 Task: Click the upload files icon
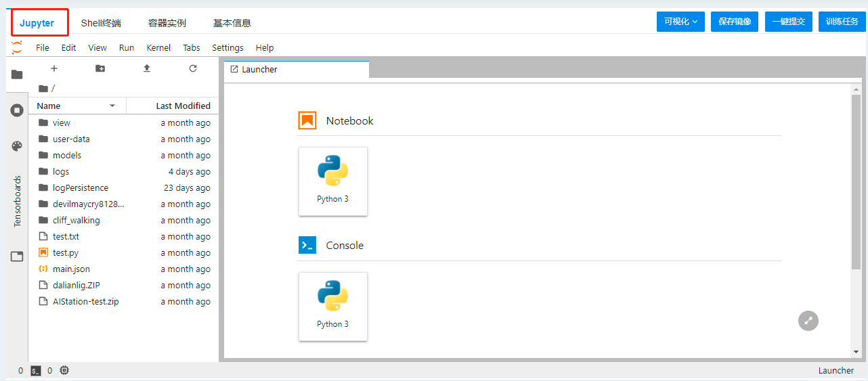pyautogui.click(x=146, y=68)
